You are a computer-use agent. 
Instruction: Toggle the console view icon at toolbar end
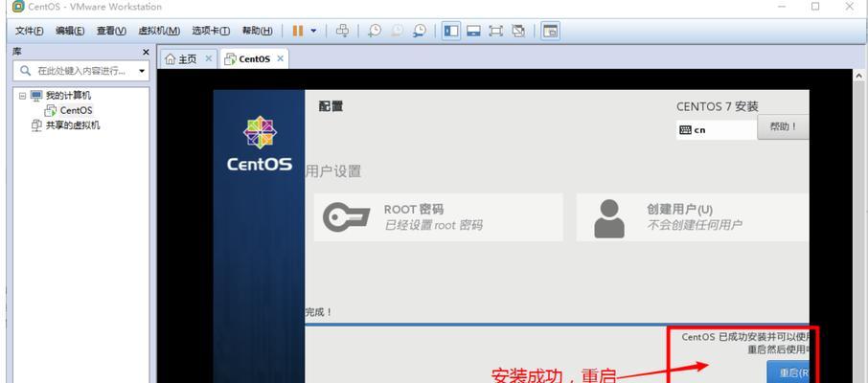pyautogui.click(x=550, y=31)
